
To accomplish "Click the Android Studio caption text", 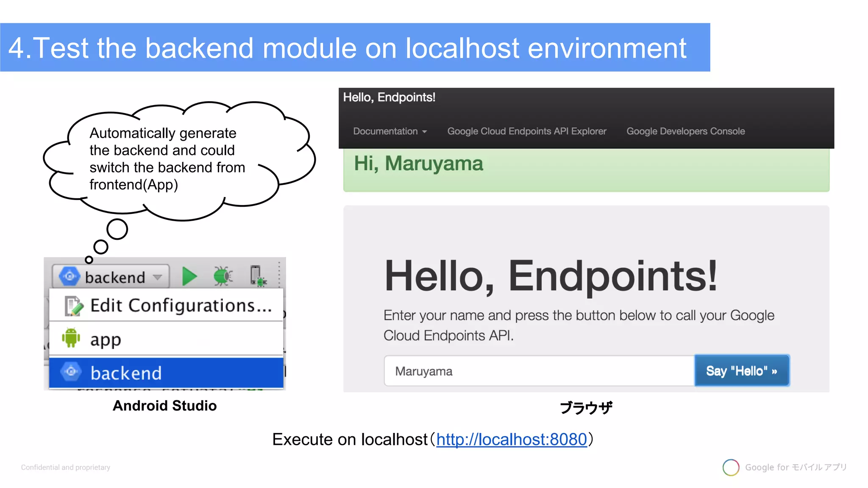I will point(164,406).
